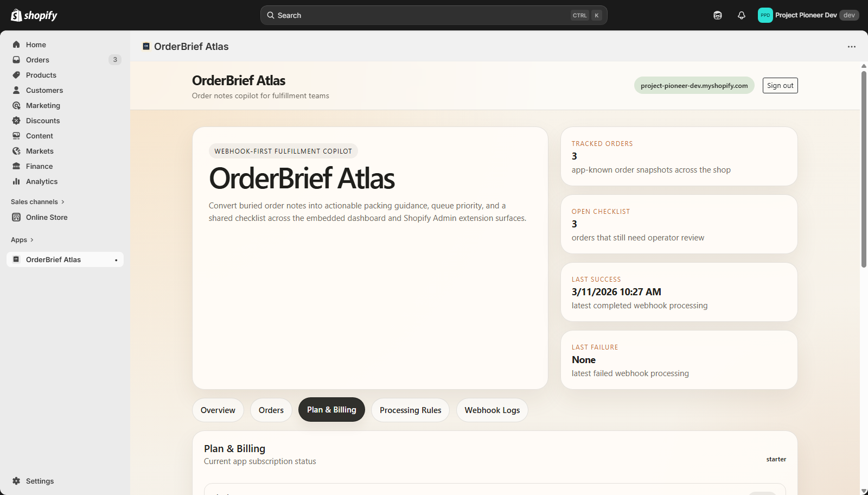Click the Orders count badge 3
The width and height of the screenshot is (868, 495).
click(115, 60)
